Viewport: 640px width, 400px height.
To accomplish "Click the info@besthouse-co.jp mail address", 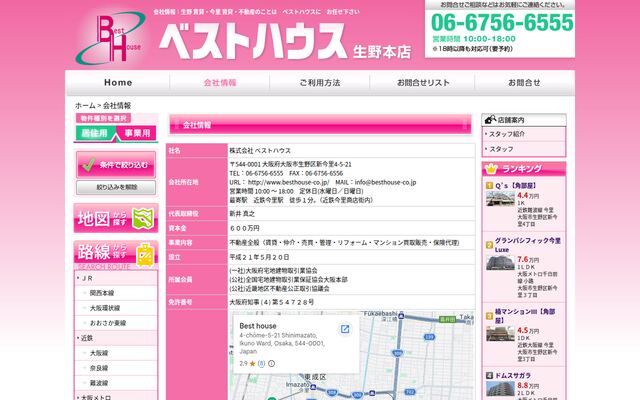I will click(385, 182).
